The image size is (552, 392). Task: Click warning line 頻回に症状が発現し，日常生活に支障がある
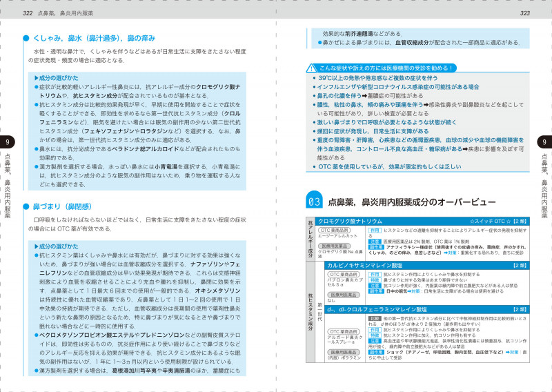[x=373, y=131]
